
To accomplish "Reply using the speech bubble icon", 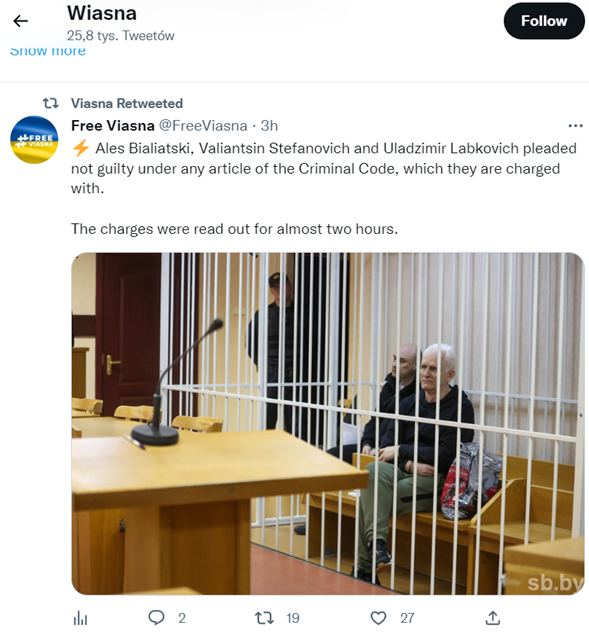I will pyautogui.click(x=156, y=617).
